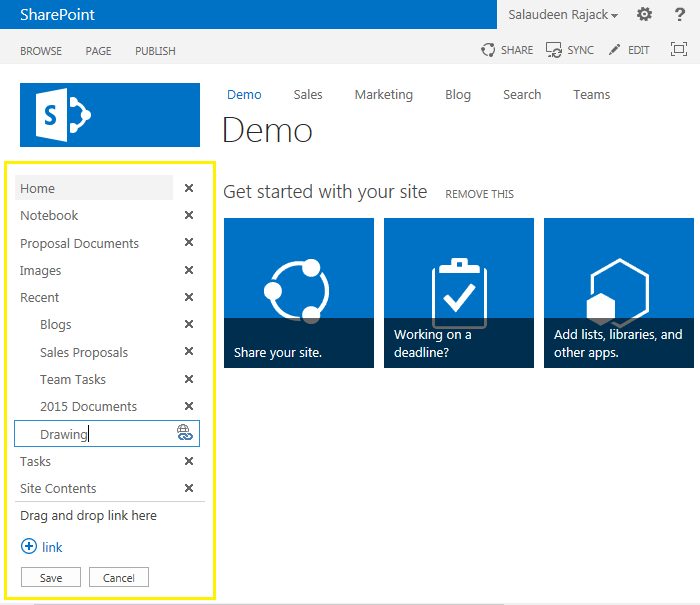Image resolution: width=700 pixels, height=605 pixels.
Task: Go to the Search top navigation link
Action: click(x=522, y=95)
